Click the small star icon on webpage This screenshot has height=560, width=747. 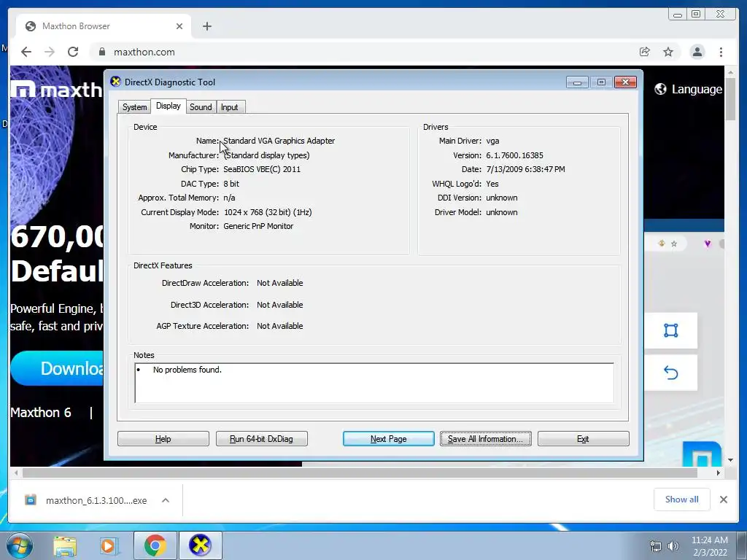click(x=673, y=244)
